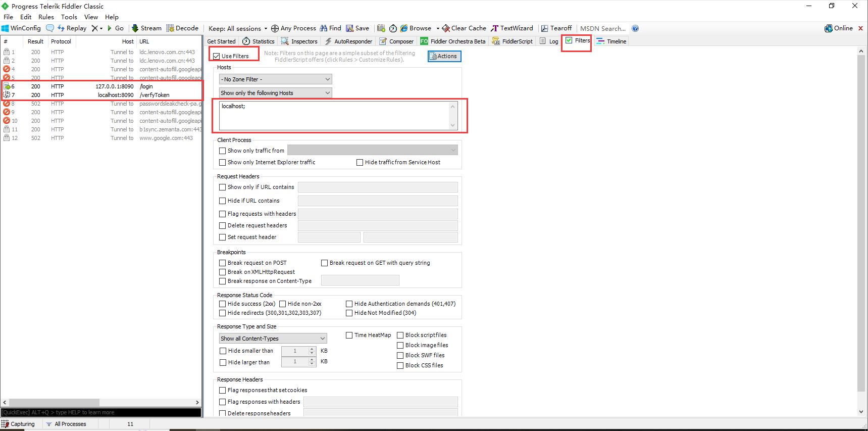Click the Online status indicator
Image resolution: width=868 pixels, height=431 pixels.
coord(839,28)
